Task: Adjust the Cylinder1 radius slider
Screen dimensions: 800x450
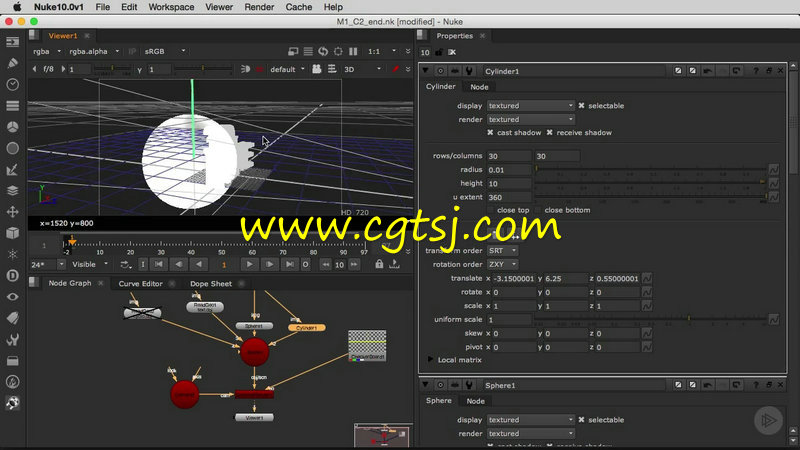Action: (651, 169)
